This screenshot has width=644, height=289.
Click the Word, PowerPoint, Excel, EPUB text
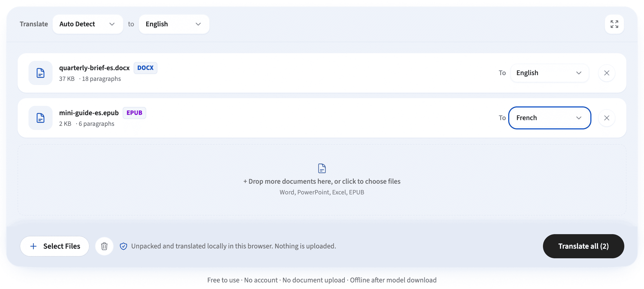click(x=322, y=192)
